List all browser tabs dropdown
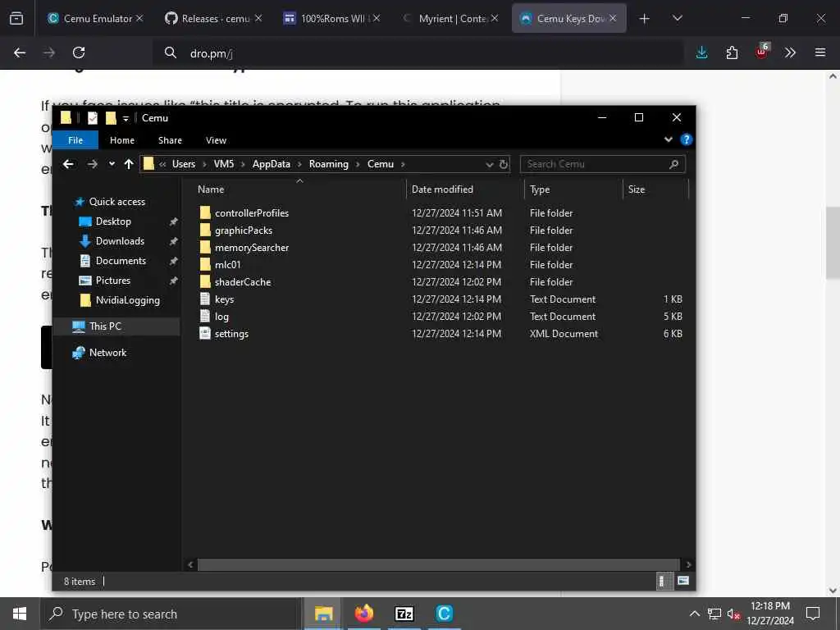 pos(677,18)
